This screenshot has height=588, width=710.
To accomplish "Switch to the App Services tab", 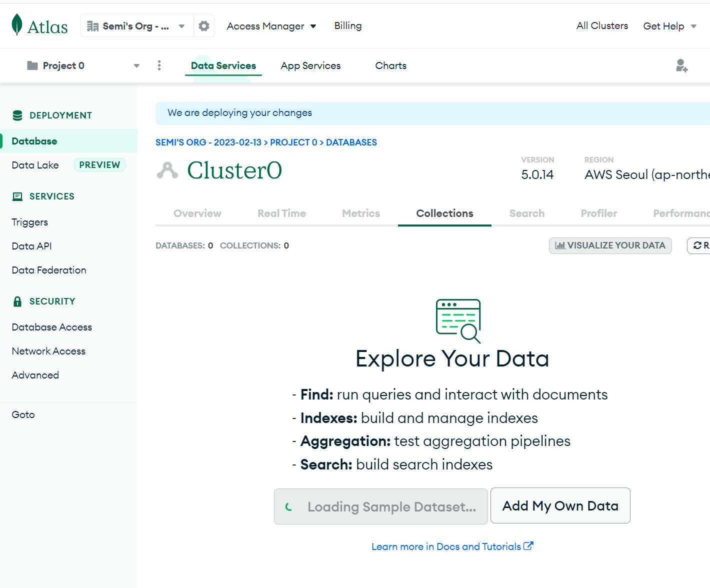I will (310, 65).
